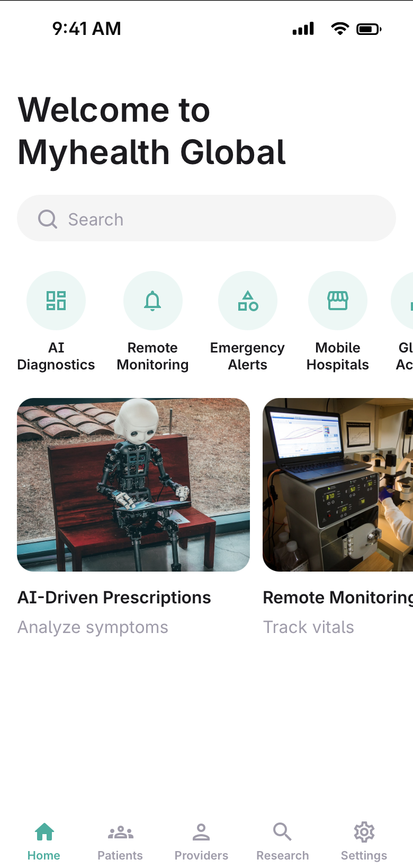Open the Mobile Hospitals storefront icon
The image size is (413, 868).
338,301
